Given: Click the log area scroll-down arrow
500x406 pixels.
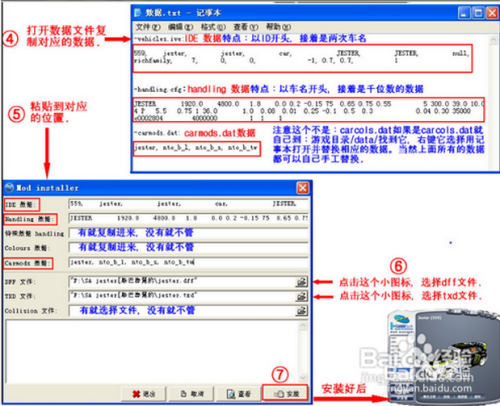Looking at the screenshot, I should pos(303,377).
